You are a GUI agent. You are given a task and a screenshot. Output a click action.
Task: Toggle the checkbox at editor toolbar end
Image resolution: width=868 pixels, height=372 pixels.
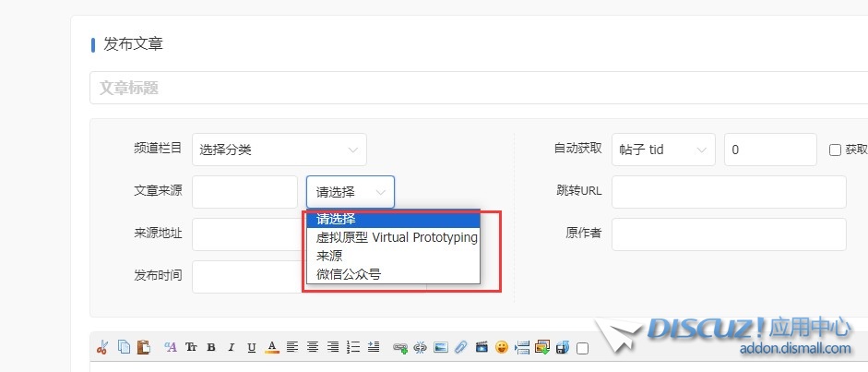(582, 349)
